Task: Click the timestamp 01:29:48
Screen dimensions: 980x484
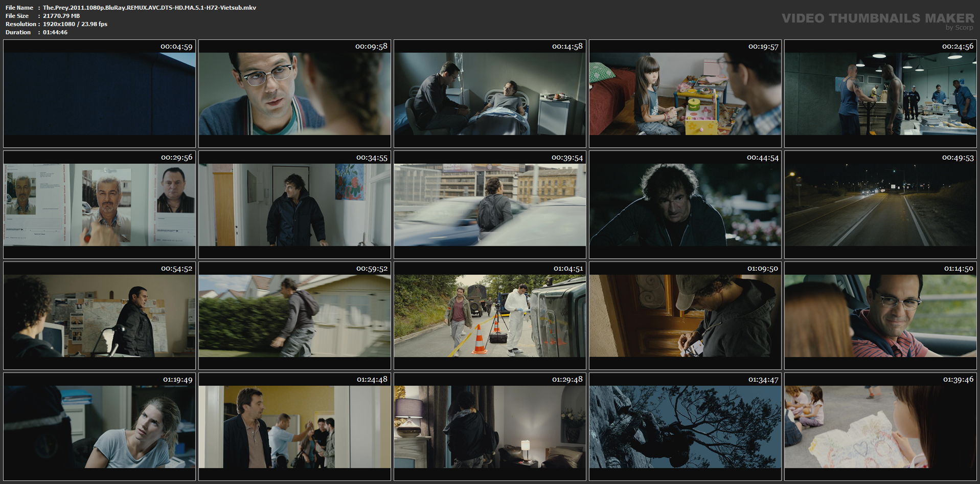Action: [567, 380]
